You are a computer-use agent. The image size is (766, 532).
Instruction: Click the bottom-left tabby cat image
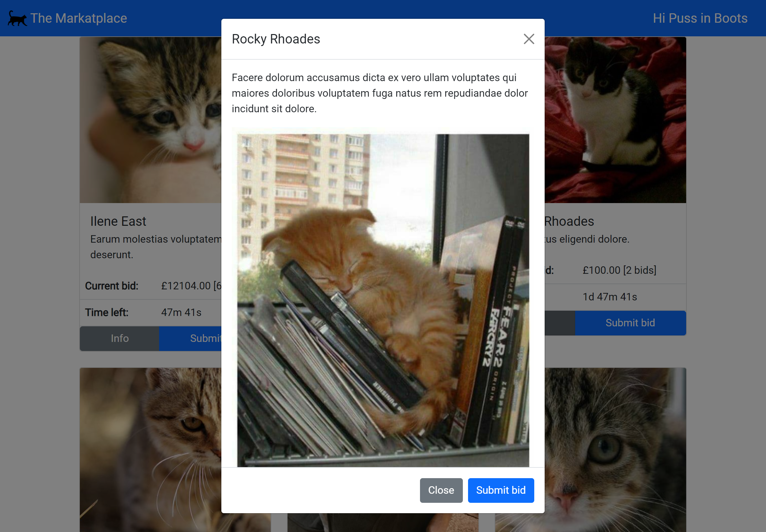click(x=150, y=450)
